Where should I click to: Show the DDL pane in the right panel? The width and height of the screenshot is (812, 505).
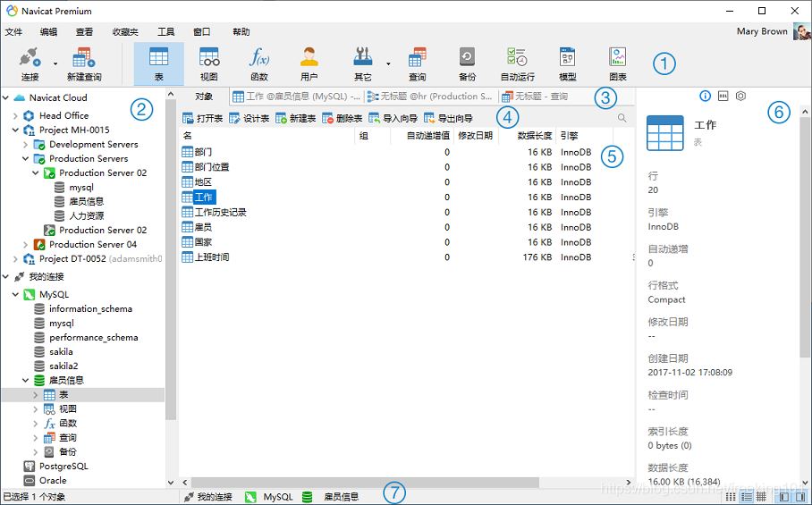(x=723, y=96)
